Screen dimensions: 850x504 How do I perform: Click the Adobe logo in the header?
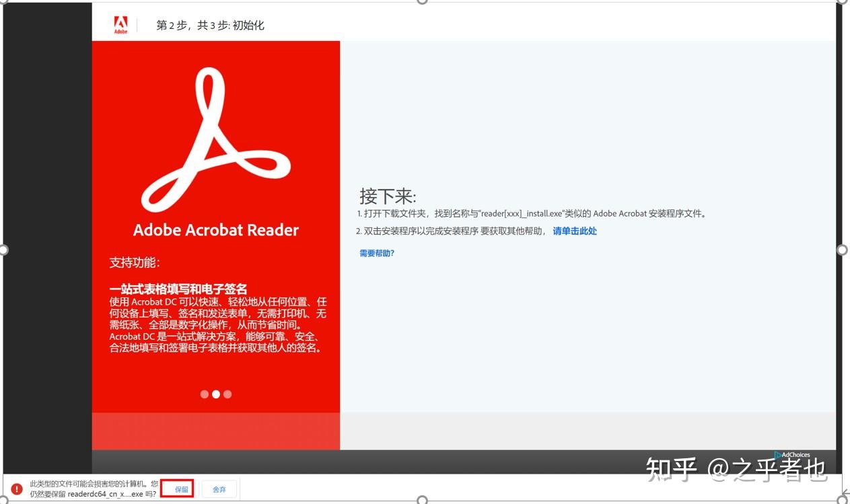[120, 25]
